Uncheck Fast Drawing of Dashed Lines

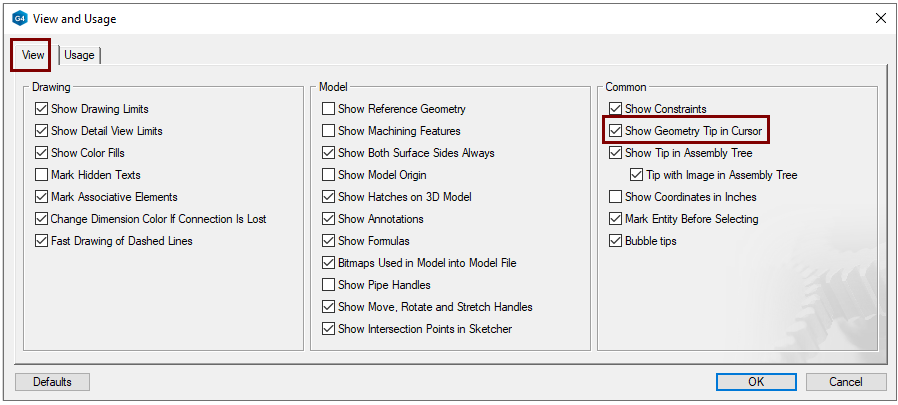tap(41, 241)
